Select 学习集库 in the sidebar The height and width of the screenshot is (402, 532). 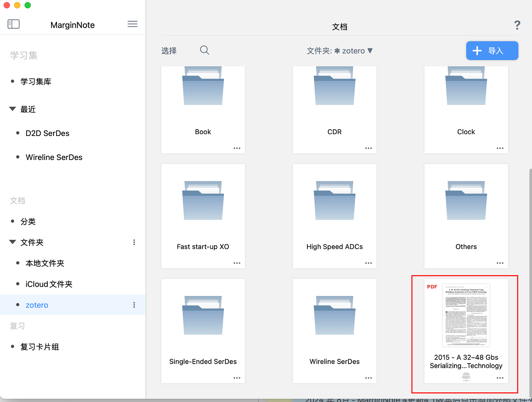[36, 82]
